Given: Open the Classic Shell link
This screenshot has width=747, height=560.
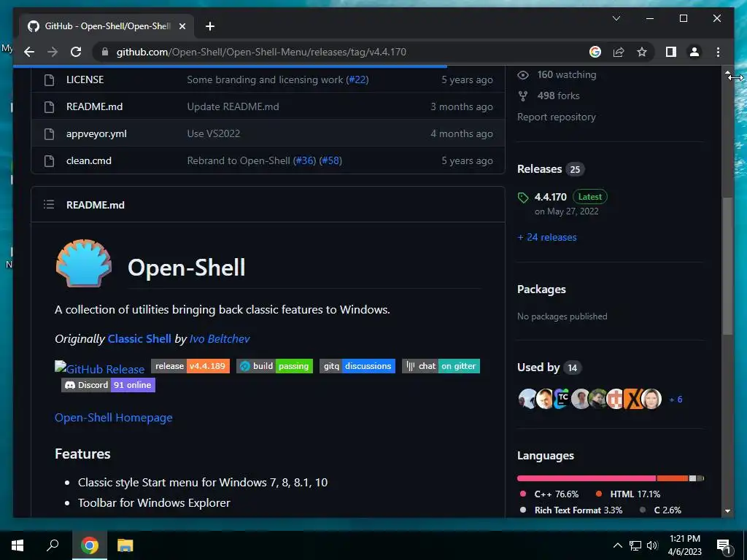Looking at the screenshot, I should pos(139,338).
